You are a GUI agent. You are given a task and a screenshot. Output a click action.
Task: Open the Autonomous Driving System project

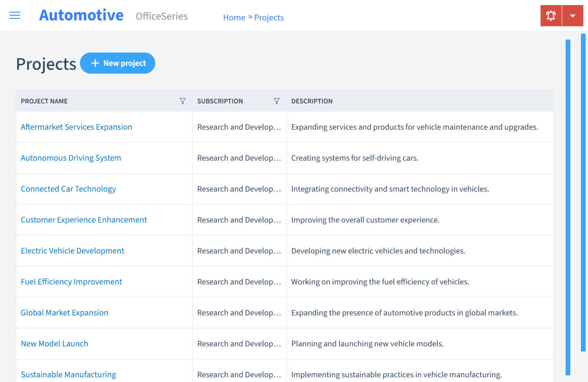[x=71, y=158]
